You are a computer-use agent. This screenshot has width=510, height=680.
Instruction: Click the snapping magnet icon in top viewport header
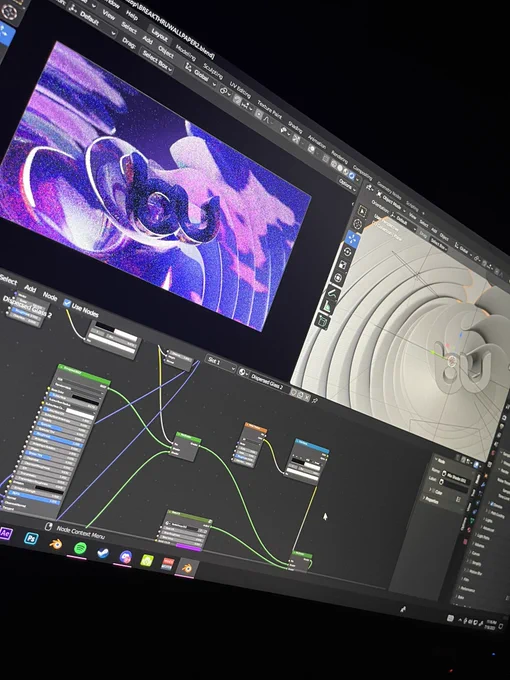pyautogui.click(x=237, y=99)
